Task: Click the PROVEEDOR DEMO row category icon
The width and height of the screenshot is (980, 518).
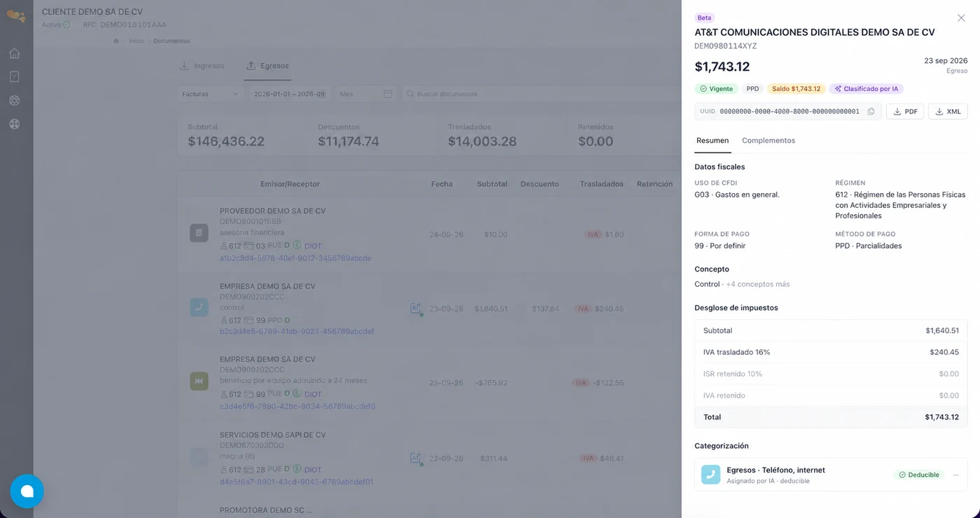Action: [x=199, y=232]
